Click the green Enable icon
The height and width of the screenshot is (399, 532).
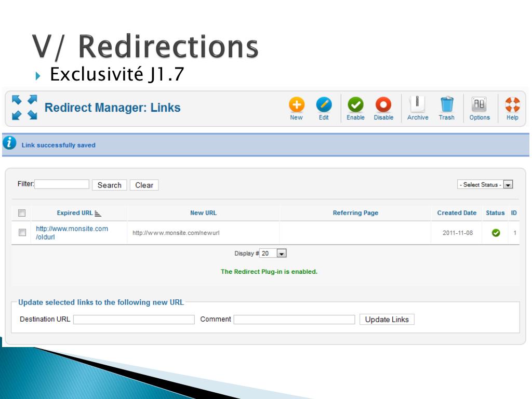pyautogui.click(x=355, y=105)
